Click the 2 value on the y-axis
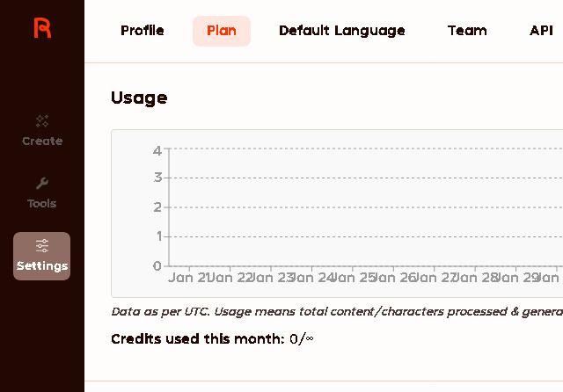 click(157, 207)
